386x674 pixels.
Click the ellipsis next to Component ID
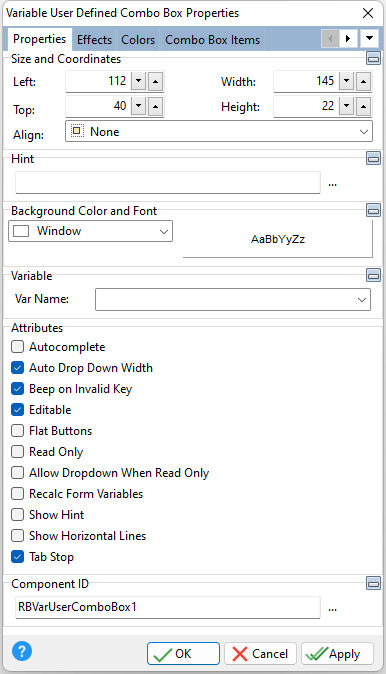click(332, 609)
